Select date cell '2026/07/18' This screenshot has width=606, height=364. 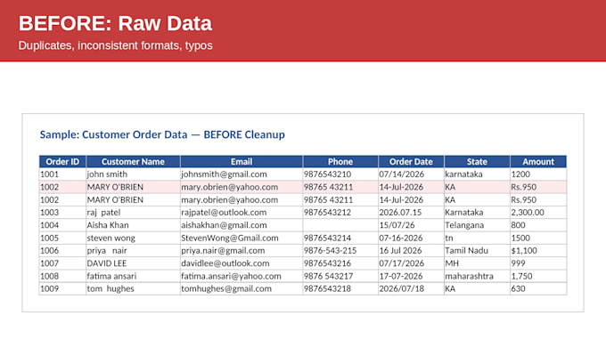(x=411, y=288)
